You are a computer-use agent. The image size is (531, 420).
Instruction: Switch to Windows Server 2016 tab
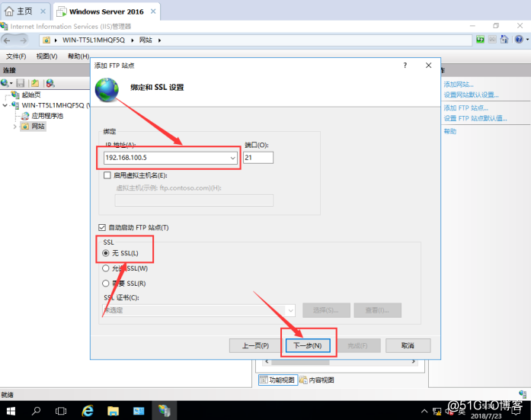pyautogui.click(x=107, y=11)
